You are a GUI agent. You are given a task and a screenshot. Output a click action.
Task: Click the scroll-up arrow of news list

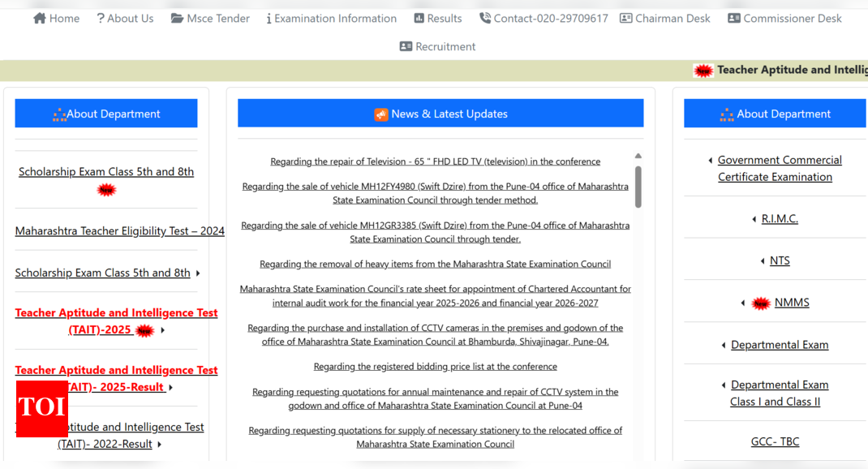[x=638, y=156]
